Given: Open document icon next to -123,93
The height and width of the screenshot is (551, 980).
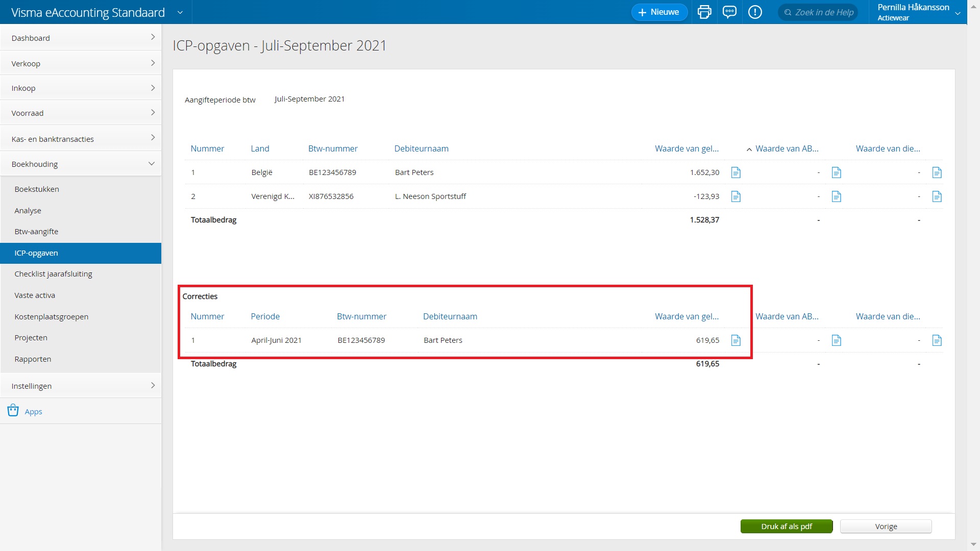Looking at the screenshot, I should point(736,196).
